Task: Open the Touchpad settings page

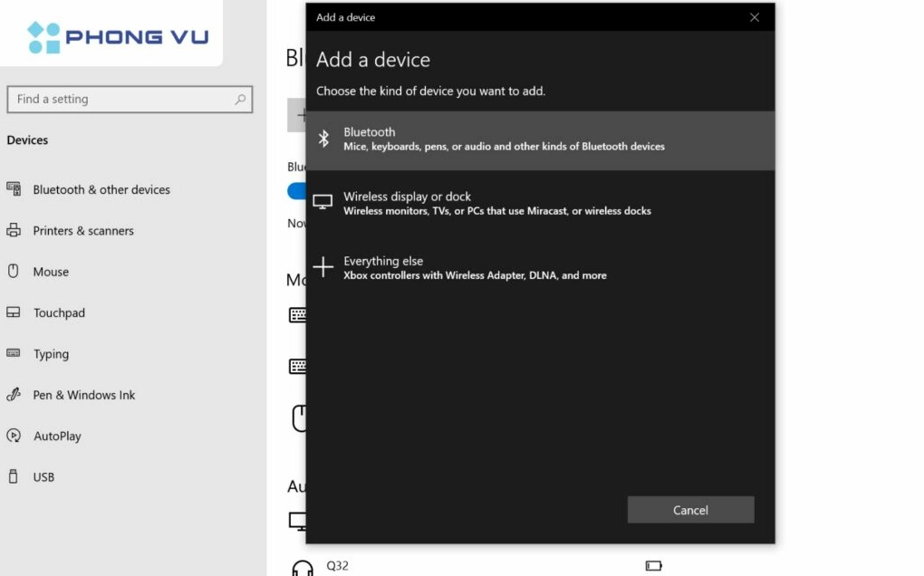Action: click(x=59, y=313)
